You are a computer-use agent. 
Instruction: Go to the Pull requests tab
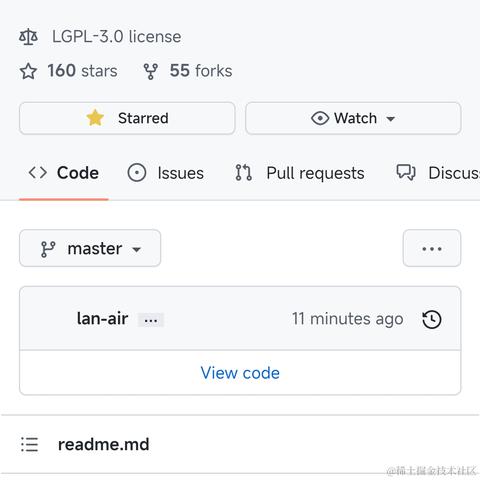tap(300, 173)
